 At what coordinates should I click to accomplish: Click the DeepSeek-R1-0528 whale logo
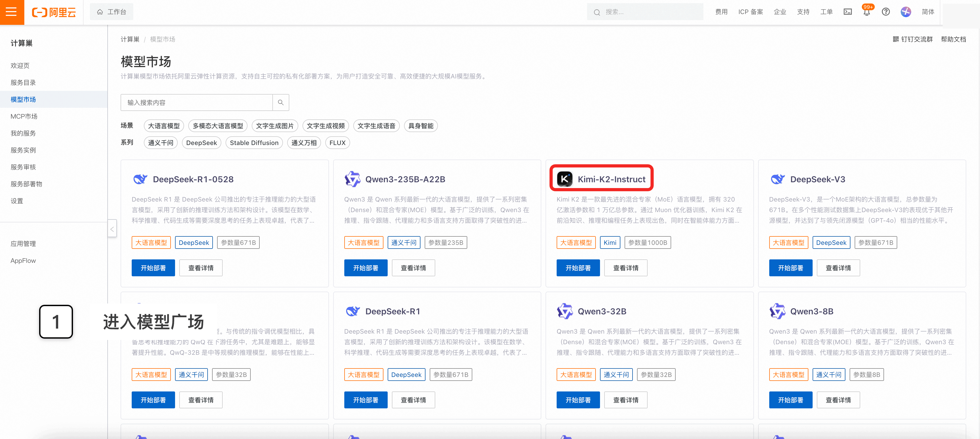click(140, 179)
